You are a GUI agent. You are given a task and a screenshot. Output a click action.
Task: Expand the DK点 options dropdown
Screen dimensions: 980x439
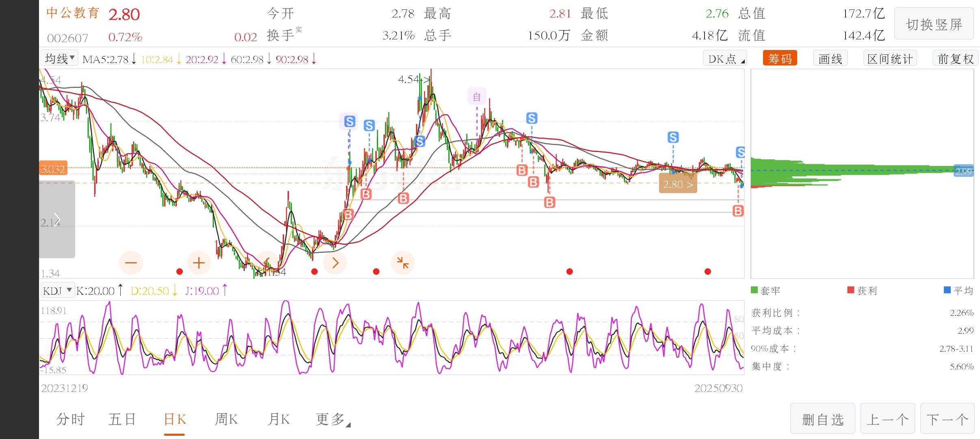pyautogui.click(x=725, y=59)
